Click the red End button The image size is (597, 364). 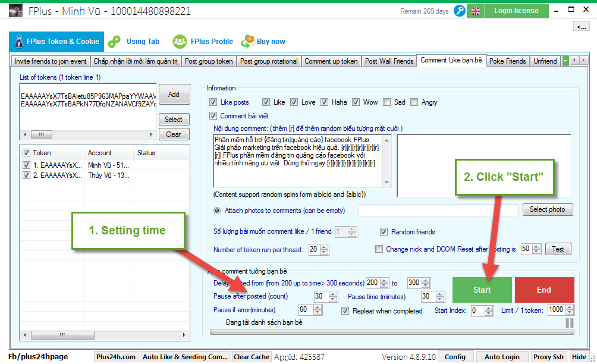pyautogui.click(x=544, y=290)
